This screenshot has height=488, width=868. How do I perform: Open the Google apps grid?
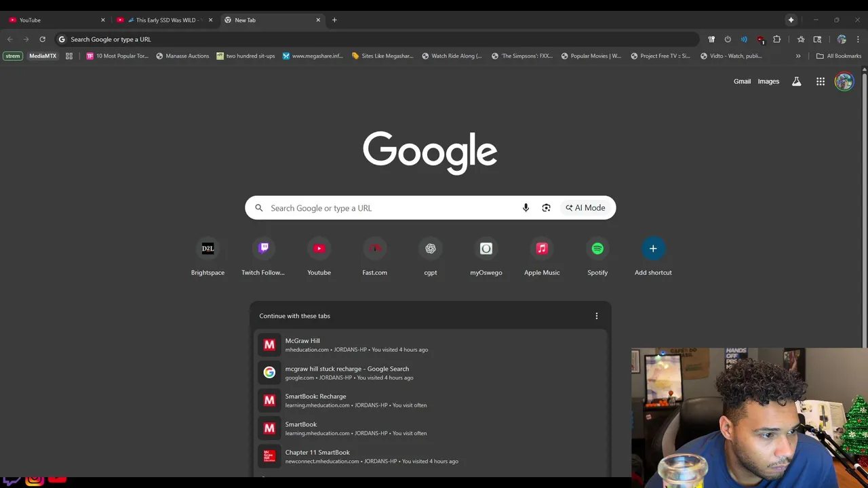[821, 81]
